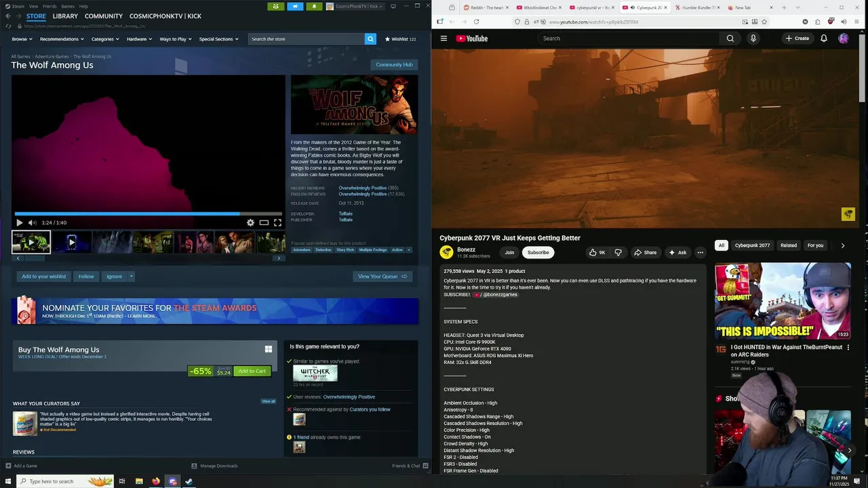Select the Cyberpunk 2077 filter chip

752,245
